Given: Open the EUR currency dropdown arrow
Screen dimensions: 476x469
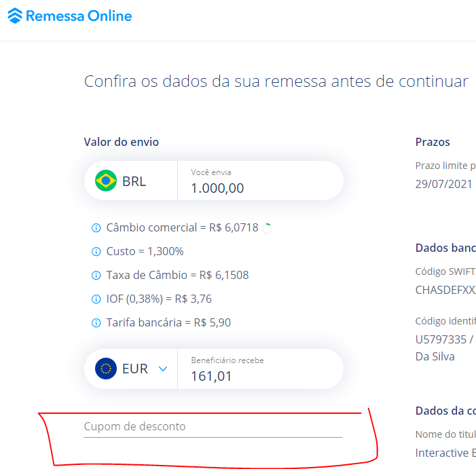Looking at the screenshot, I should tap(162, 369).
